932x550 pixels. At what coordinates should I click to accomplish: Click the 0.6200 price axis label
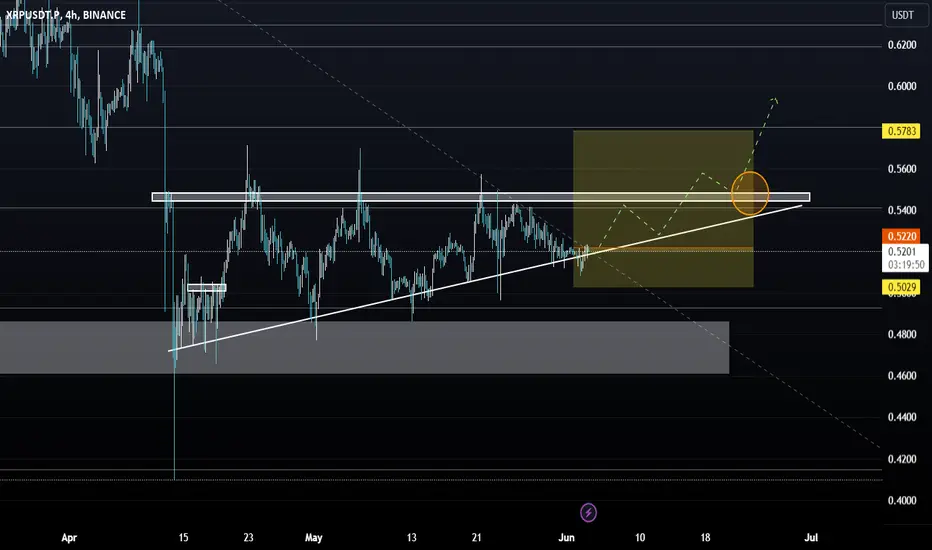click(902, 45)
